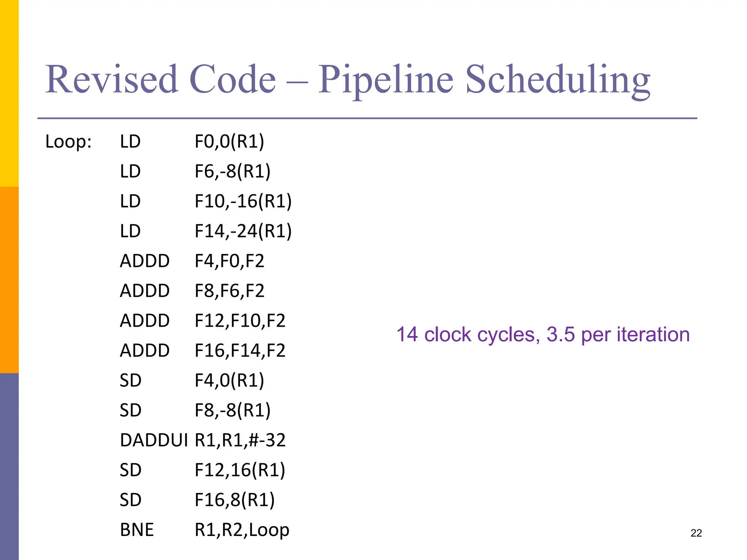Click the slide title Revised Code – Pipeline Scheduling
Viewport: 747px width, 560px height.
[x=348, y=80]
